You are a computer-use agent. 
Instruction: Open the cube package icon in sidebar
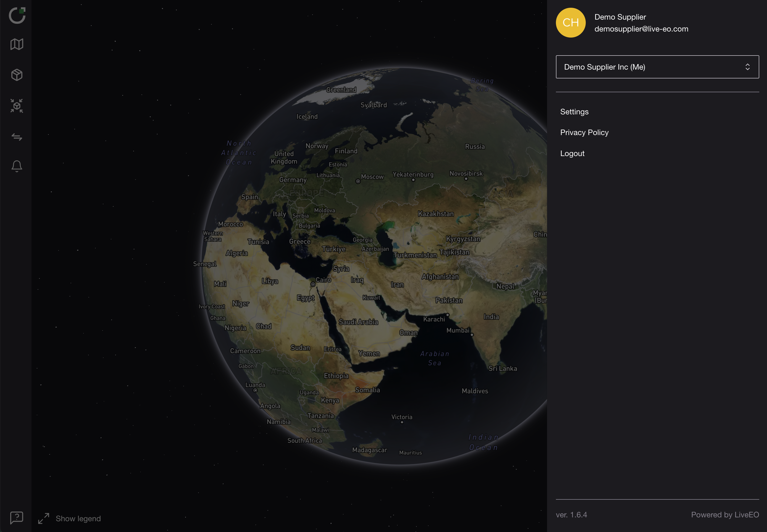pyautogui.click(x=17, y=75)
